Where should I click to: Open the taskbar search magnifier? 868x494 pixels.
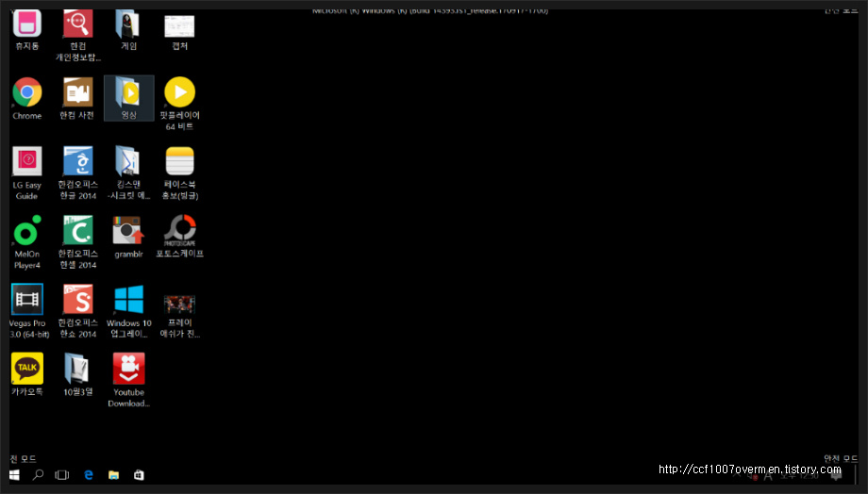(x=38, y=474)
